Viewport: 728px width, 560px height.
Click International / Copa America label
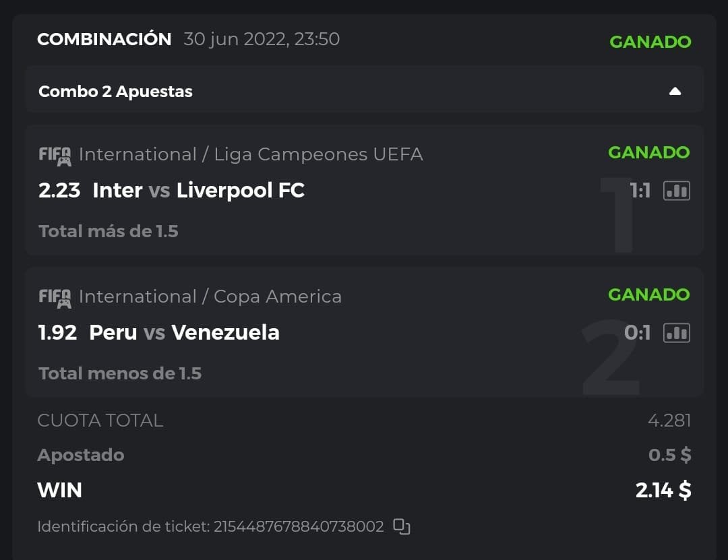coord(210,297)
